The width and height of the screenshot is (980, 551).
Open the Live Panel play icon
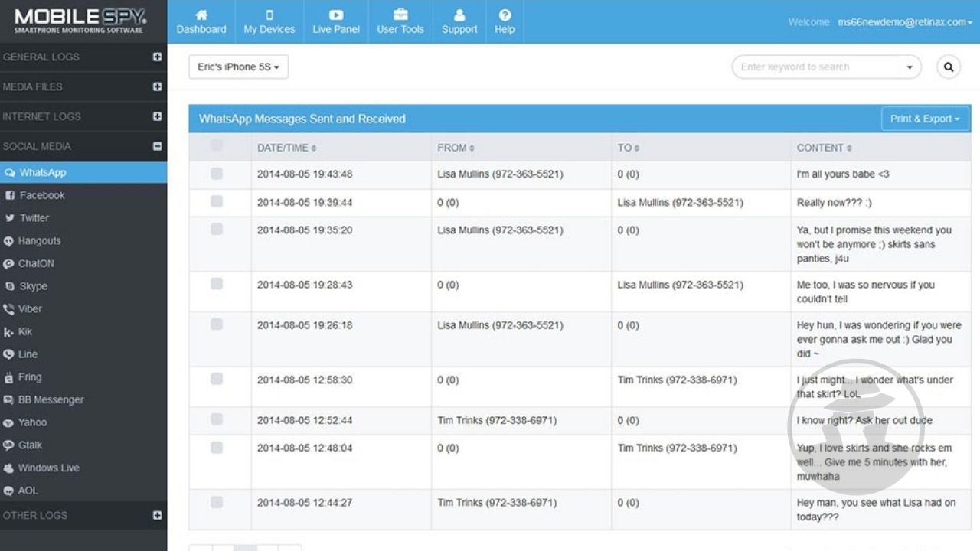(336, 15)
